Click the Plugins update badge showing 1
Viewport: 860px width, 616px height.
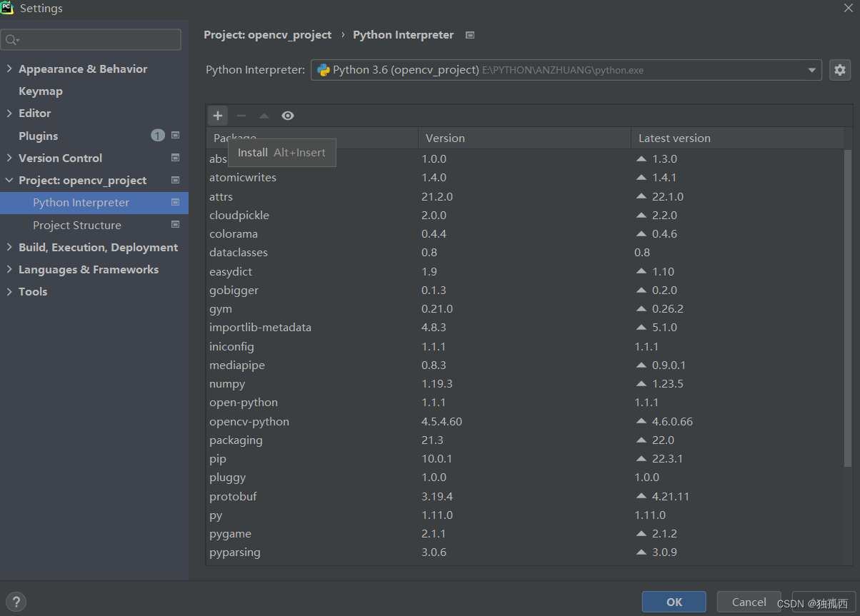click(158, 136)
